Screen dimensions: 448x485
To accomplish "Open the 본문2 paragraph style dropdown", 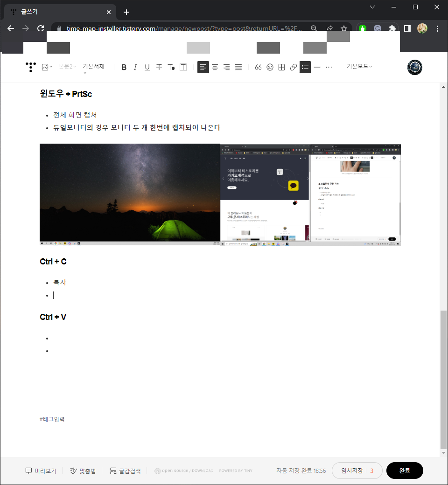I will (x=67, y=67).
